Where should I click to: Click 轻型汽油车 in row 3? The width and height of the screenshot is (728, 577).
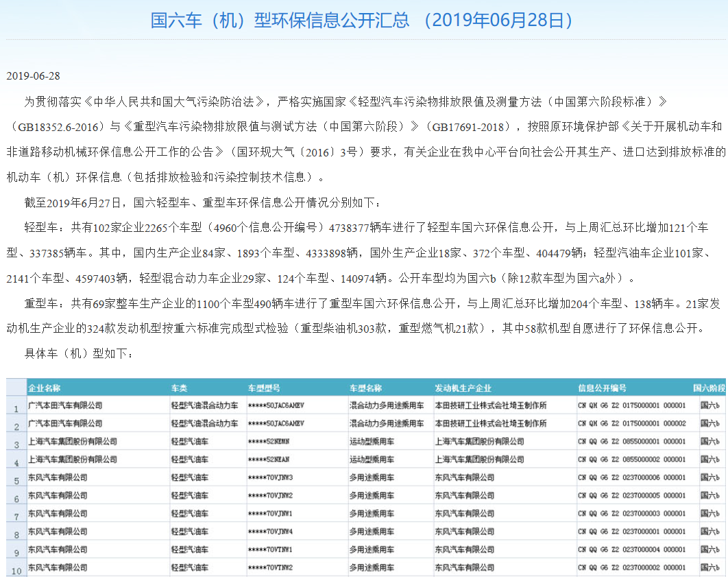click(189, 441)
